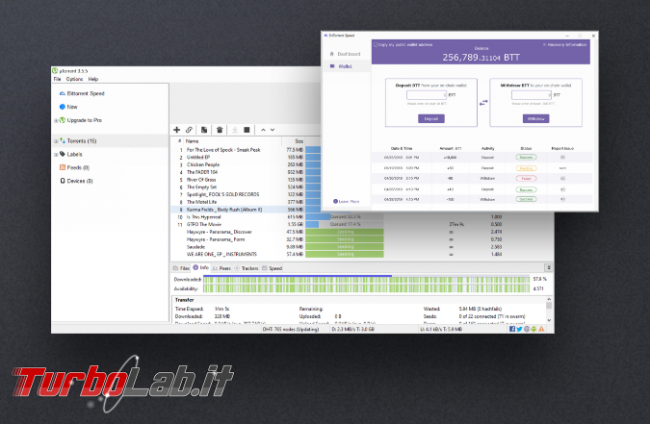
Task: Open Devices (0) in the sidebar
Action: click(76, 181)
